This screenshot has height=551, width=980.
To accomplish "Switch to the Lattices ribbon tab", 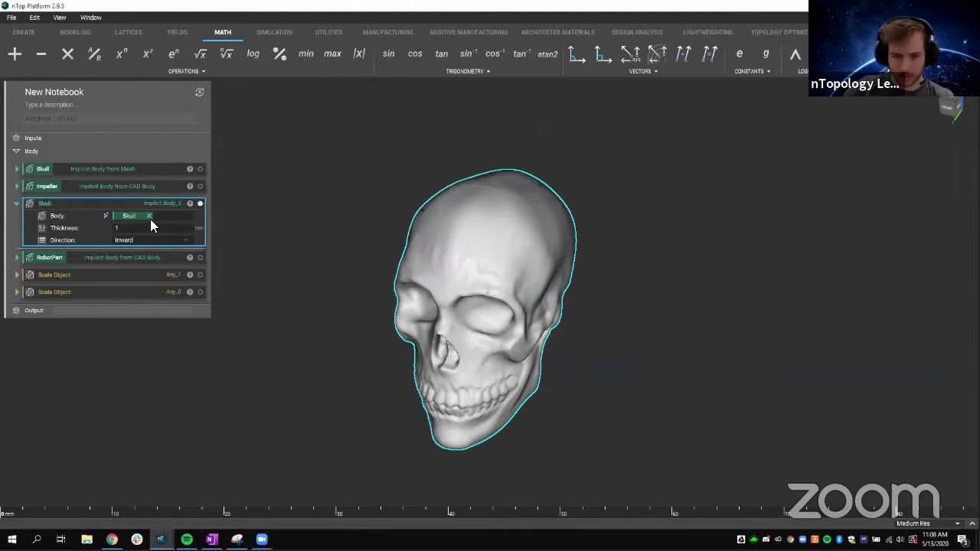I will (x=128, y=32).
